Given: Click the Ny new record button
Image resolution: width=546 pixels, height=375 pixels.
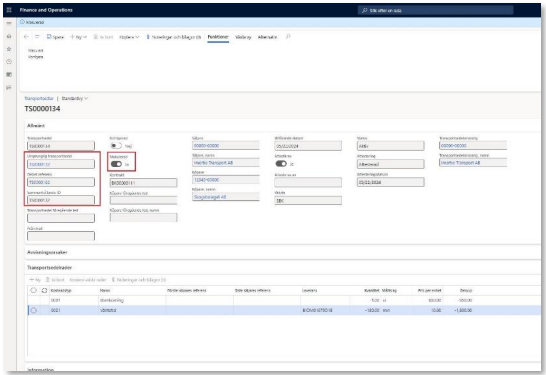Looking at the screenshot, I should 78,37.
